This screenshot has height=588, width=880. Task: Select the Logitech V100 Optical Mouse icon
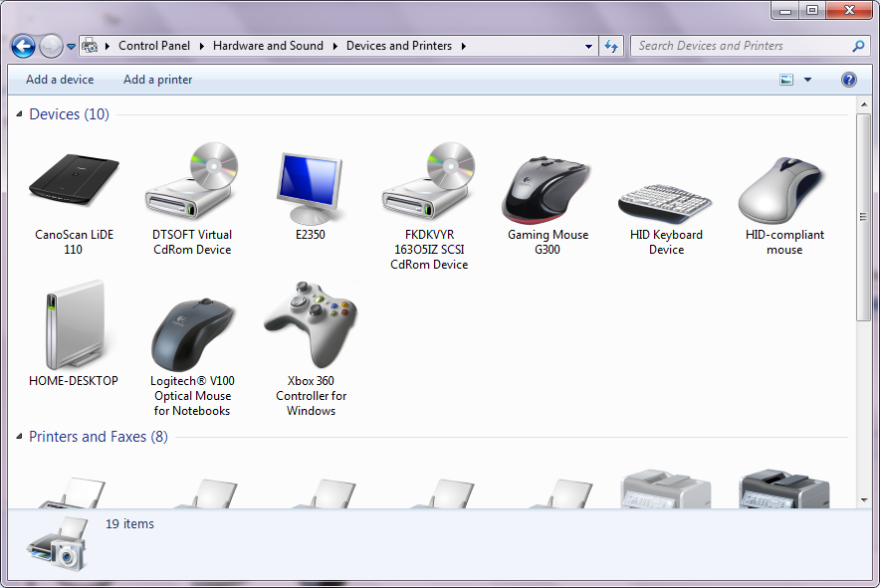coord(192,334)
